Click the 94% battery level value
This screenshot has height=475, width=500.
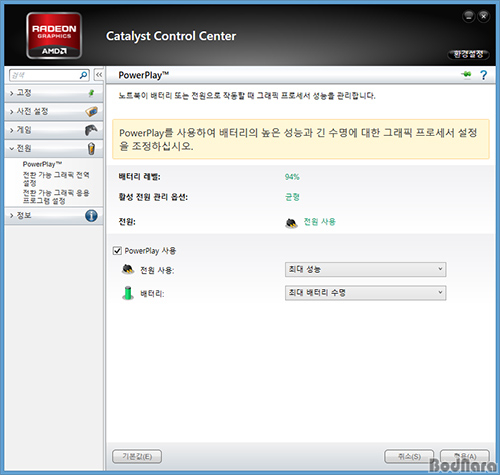pos(292,177)
